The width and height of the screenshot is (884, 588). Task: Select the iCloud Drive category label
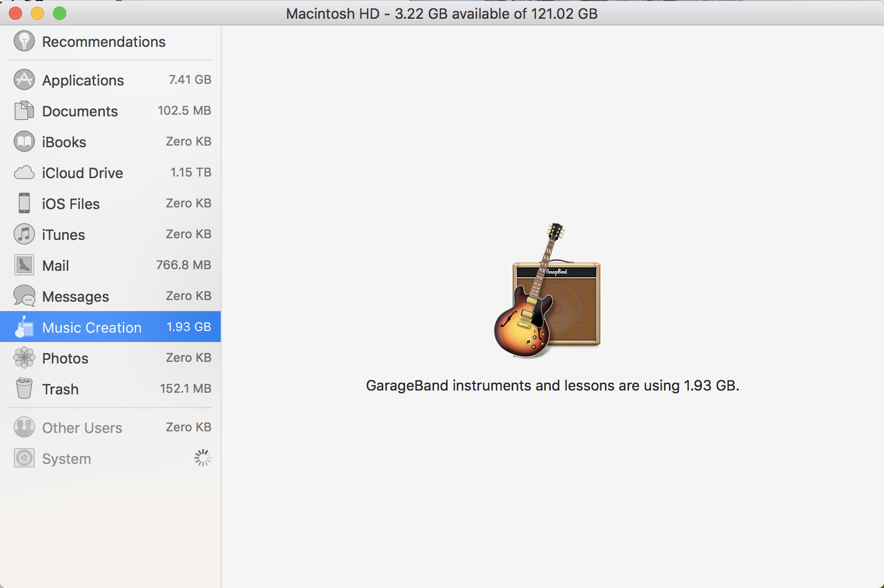coord(82,173)
